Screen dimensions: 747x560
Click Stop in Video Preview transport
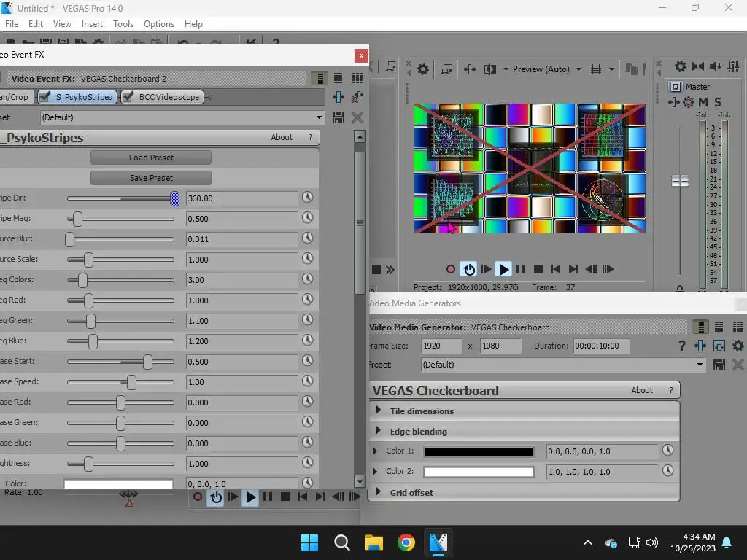point(538,270)
